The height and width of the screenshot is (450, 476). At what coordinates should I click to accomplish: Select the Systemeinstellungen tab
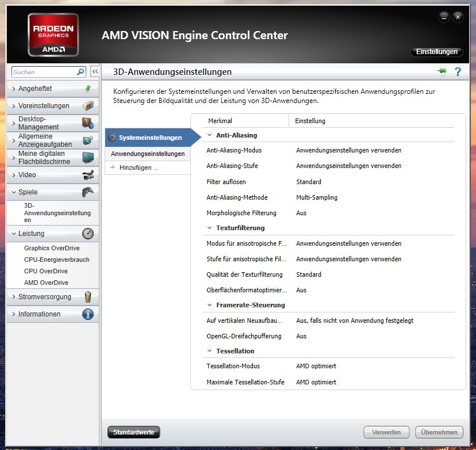(x=150, y=138)
